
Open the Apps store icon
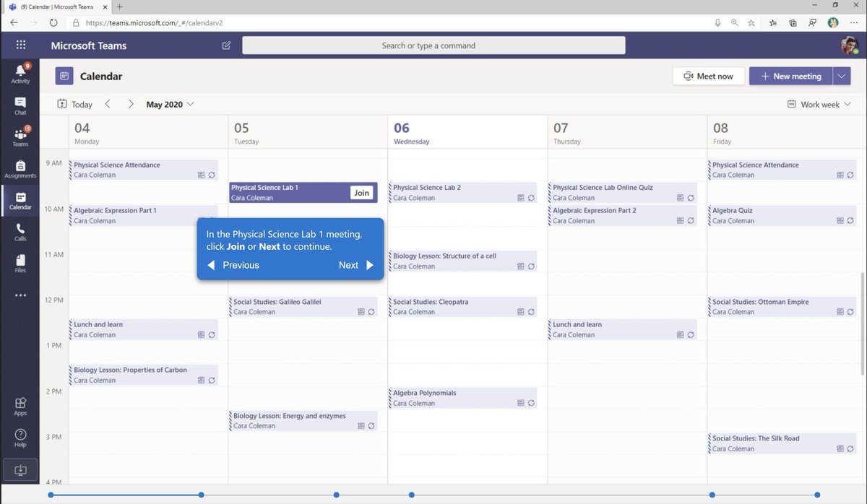[x=20, y=407]
